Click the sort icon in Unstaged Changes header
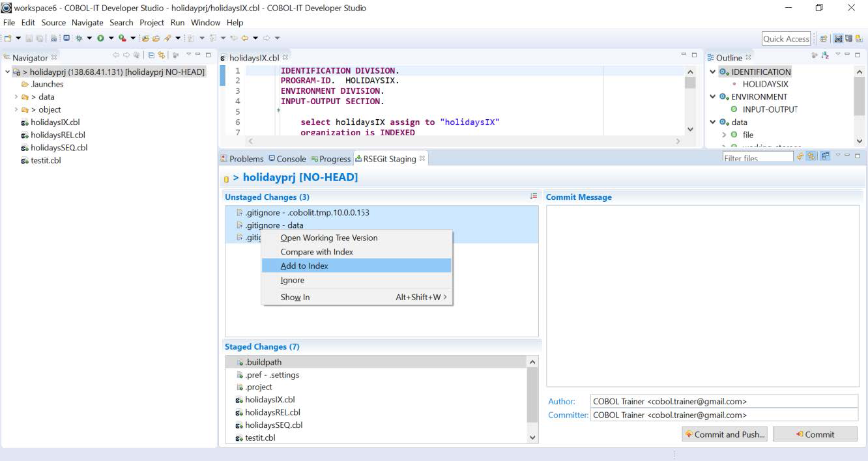Viewport: 868px width, 461px height. point(533,197)
